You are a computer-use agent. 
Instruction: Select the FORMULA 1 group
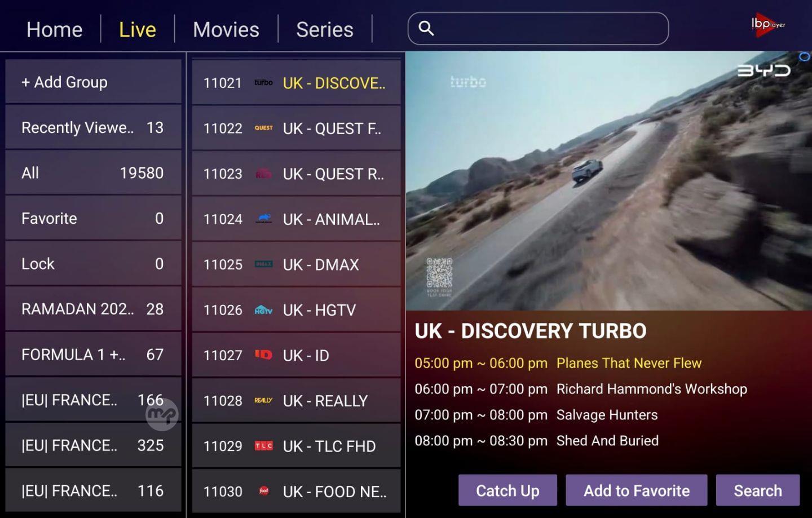point(93,354)
